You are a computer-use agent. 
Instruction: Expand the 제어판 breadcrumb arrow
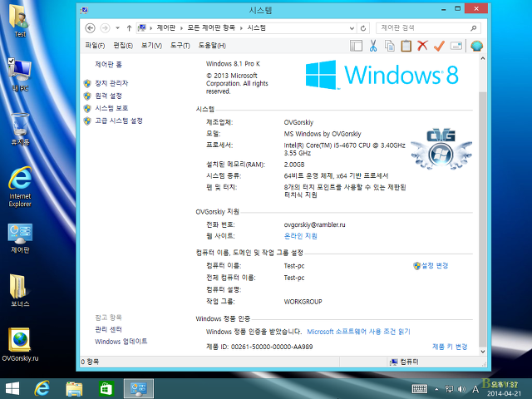pos(182,28)
